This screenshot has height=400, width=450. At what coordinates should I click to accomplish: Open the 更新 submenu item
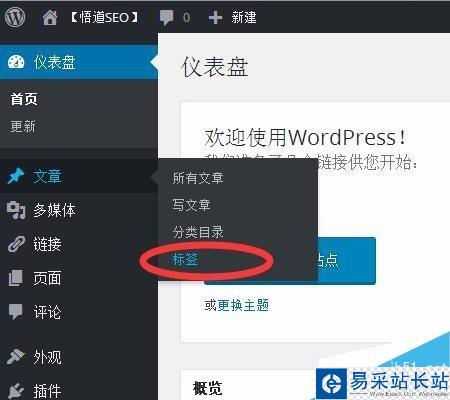click(x=23, y=127)
